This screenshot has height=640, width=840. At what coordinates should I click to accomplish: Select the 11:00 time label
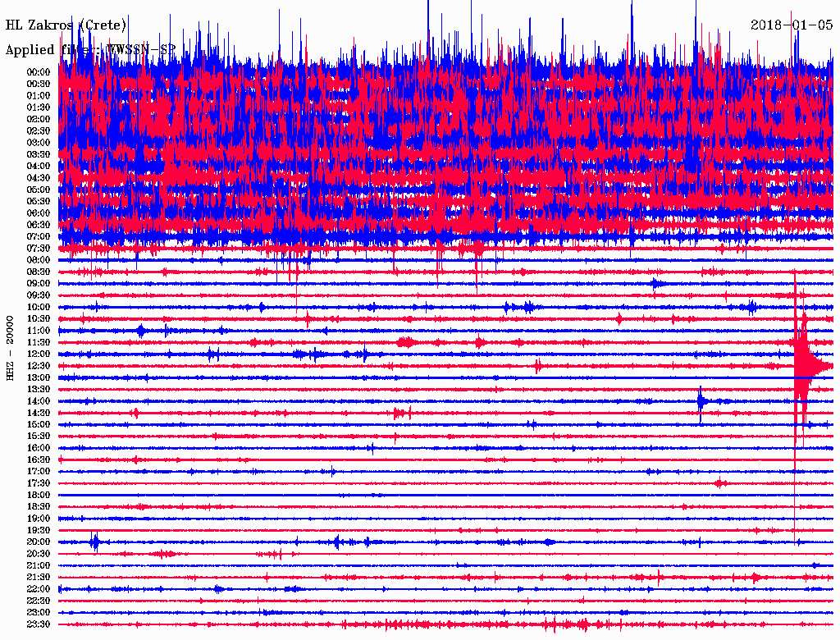[x=39, y=331]
